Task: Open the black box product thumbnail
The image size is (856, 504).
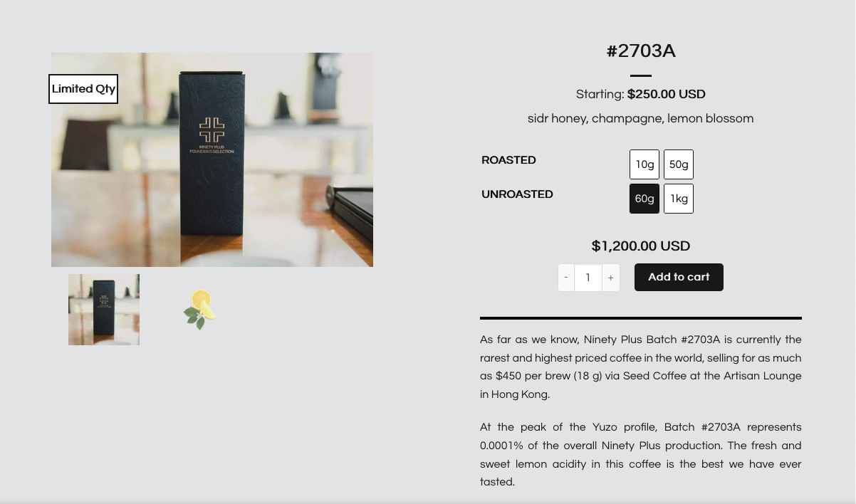Action: (104, 310)
